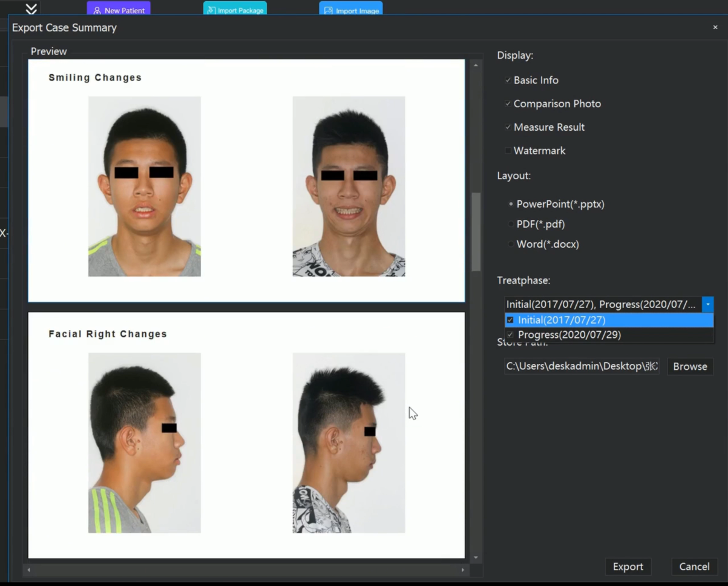Toggle the Comparison Photo checkbox

tap(508, 104)
